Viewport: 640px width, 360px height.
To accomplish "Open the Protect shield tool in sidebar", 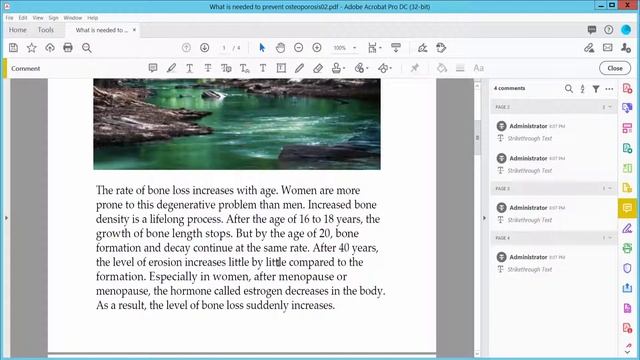I will [x=627, y=268].
